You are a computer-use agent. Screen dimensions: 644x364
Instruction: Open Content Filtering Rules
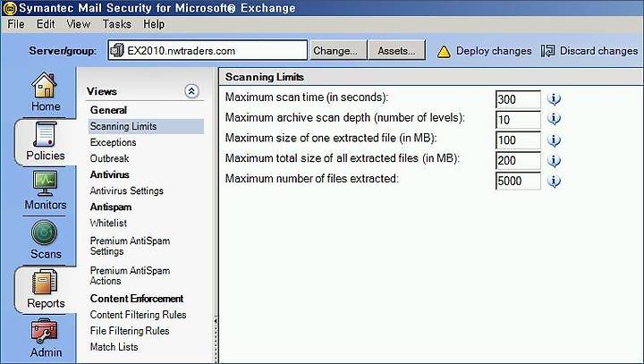(x=138, y=315)
